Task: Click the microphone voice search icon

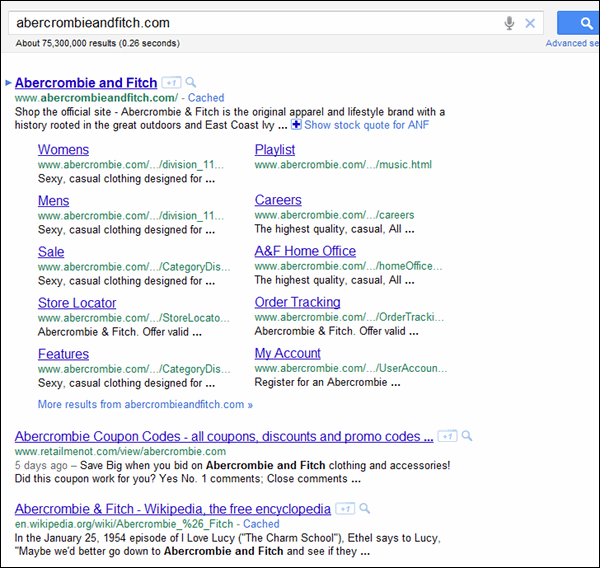Action: point(509,23)
